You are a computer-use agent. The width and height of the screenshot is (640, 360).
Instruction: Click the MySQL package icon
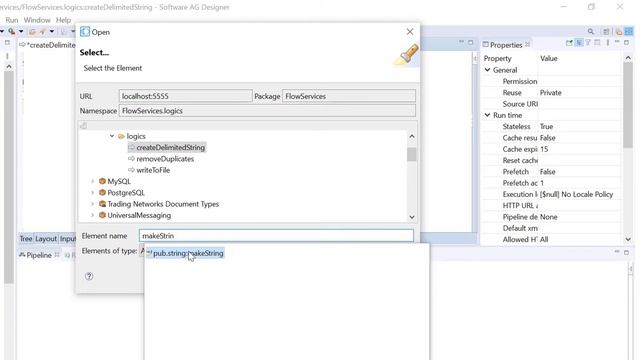102,181
